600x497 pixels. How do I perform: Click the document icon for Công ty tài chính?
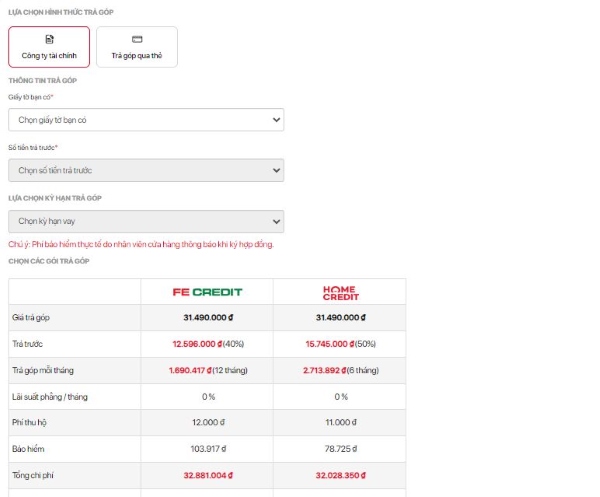[x=49, y=38]
